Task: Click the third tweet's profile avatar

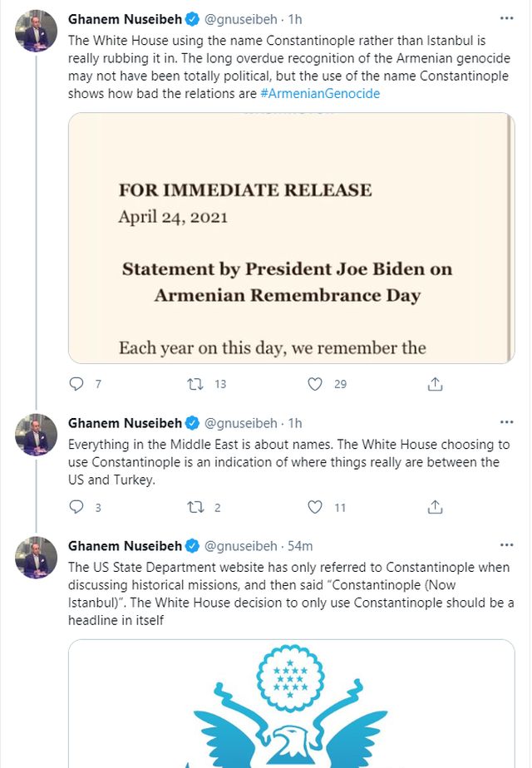Action: click(x=37, y=558)
